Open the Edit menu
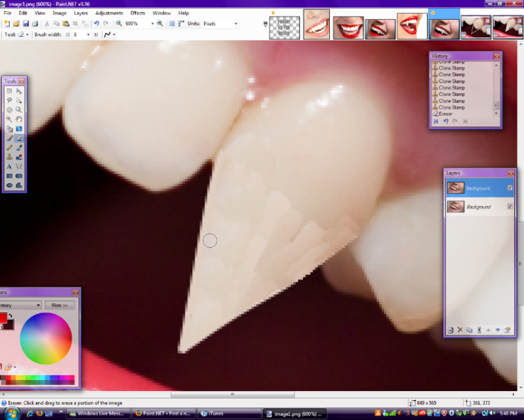The image size is (524, 420). coord(23,13)
